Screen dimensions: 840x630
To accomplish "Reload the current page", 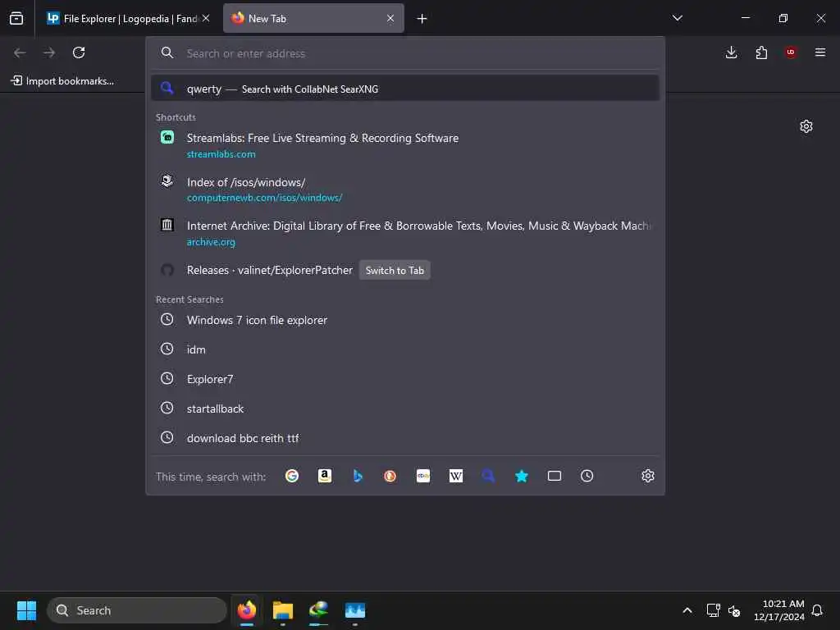I will (x=79, y=52).
